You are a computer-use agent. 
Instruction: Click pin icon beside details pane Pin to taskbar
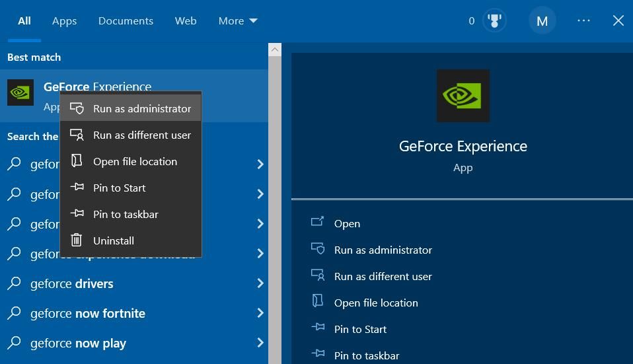coord(318,353)
